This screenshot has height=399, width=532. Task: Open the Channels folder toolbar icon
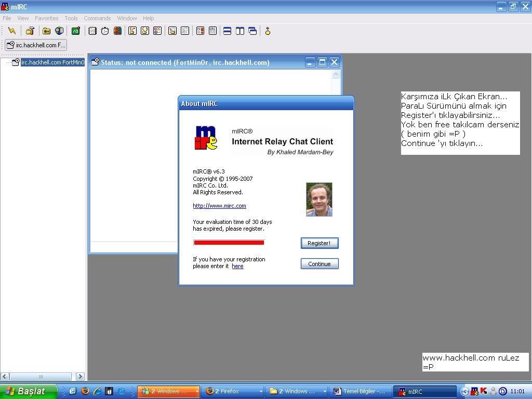pyautogui.click(x=46, y=31)
